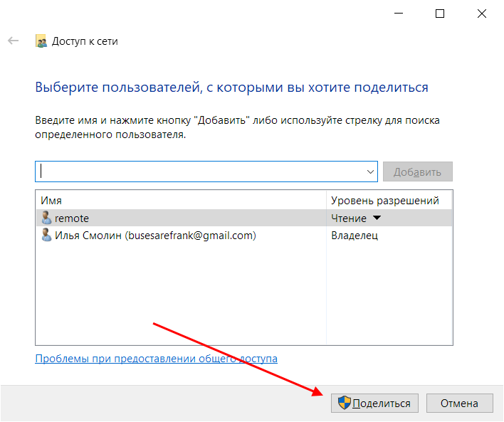Image resolution: width=504 pixels, height=422 pixels.
Task: Select the Илья Смолин user row
Action: 244,236
